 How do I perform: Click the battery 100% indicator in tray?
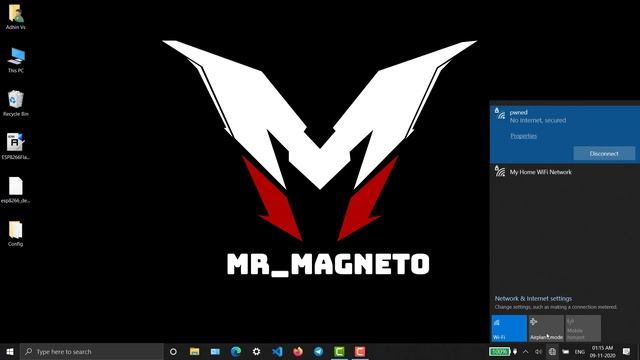[x=499, y=351]
